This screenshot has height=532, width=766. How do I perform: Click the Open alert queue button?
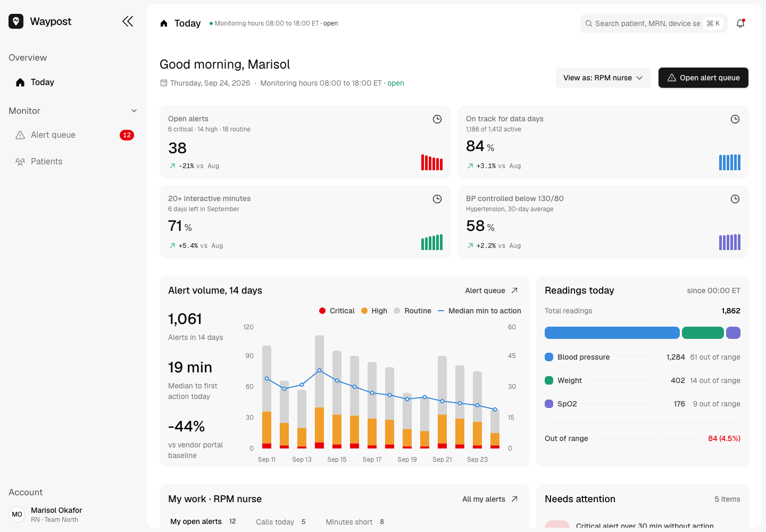point(703,78)
